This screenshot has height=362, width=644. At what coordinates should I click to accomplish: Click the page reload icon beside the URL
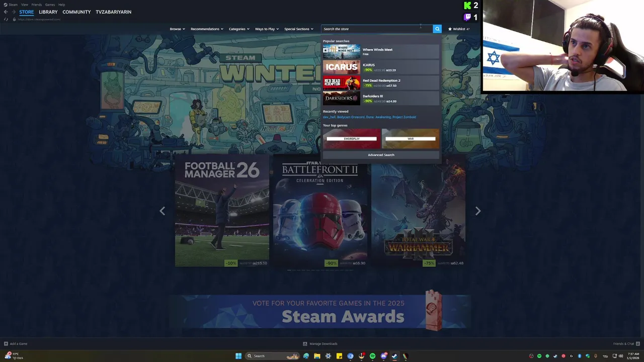(6, 19)
